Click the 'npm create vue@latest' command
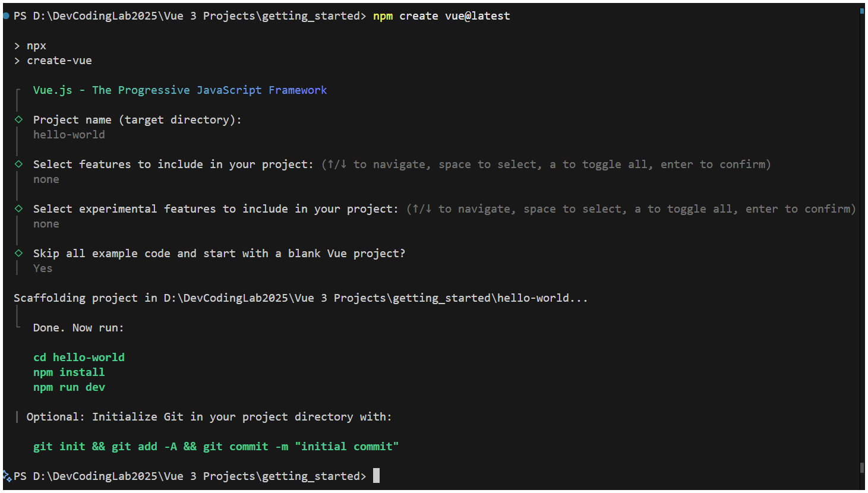The image size is (868, 493). (x=441, y=16)
